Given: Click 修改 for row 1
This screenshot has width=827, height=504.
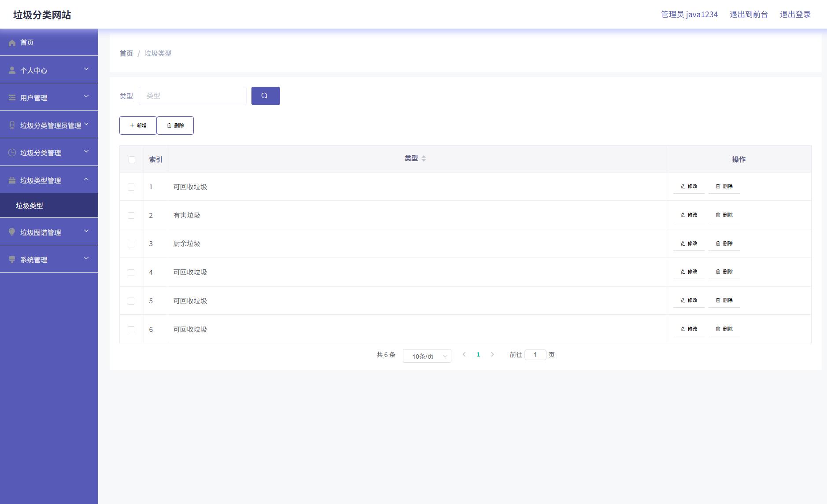Looking at the screenshot, I should [689, 186].
